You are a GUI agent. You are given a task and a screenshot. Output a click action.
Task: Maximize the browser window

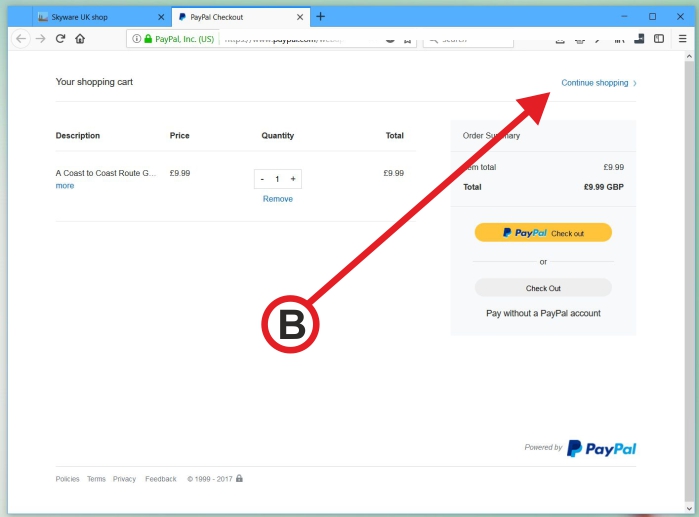(652, 16)
